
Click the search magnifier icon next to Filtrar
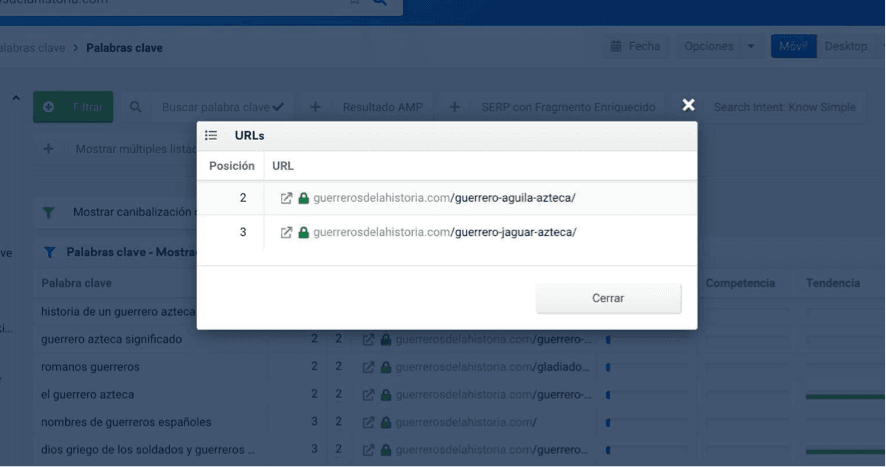(x=136, y=107)
